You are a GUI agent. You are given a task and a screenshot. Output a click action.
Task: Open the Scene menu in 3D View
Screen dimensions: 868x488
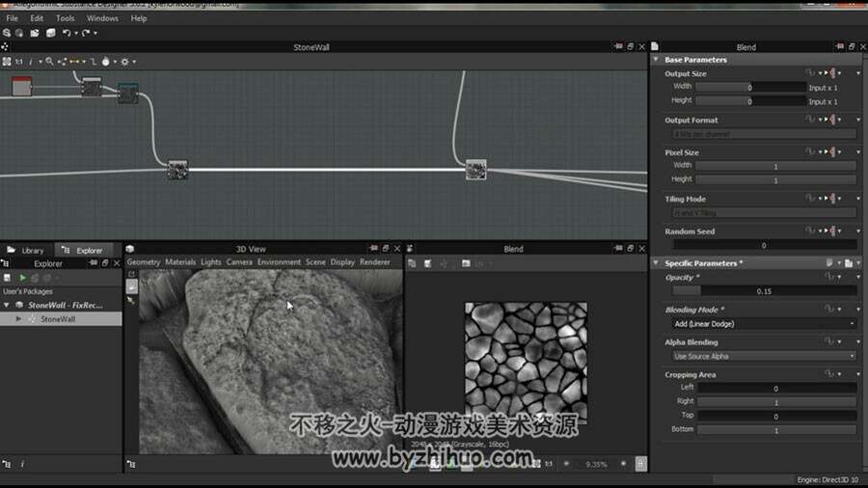315,262
